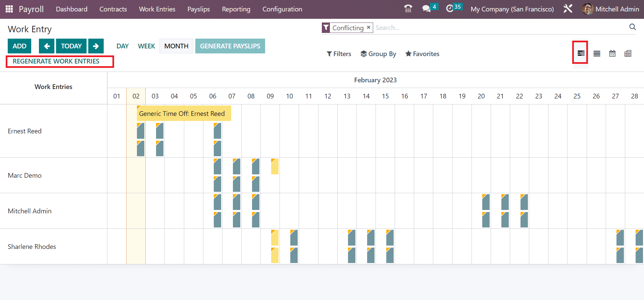Open the conversations chat icon
Screen dimensions: 644x300
426,9
